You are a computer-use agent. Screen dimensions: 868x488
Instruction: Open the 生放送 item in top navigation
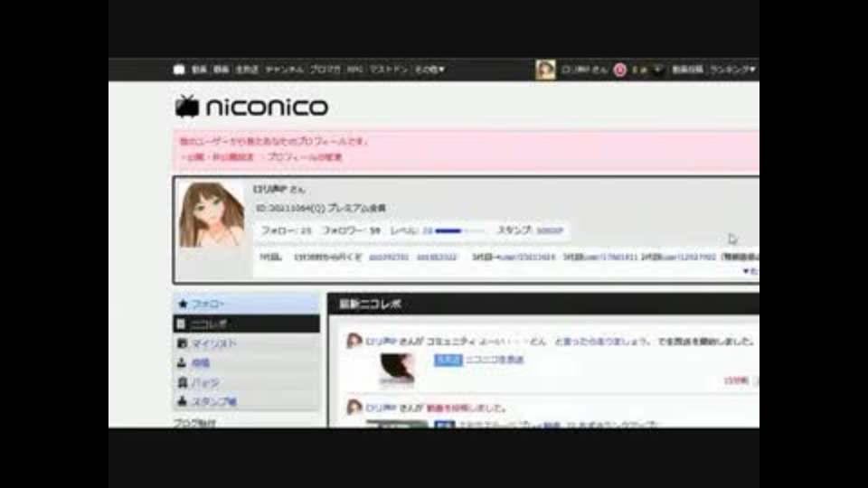click(247, 70)
